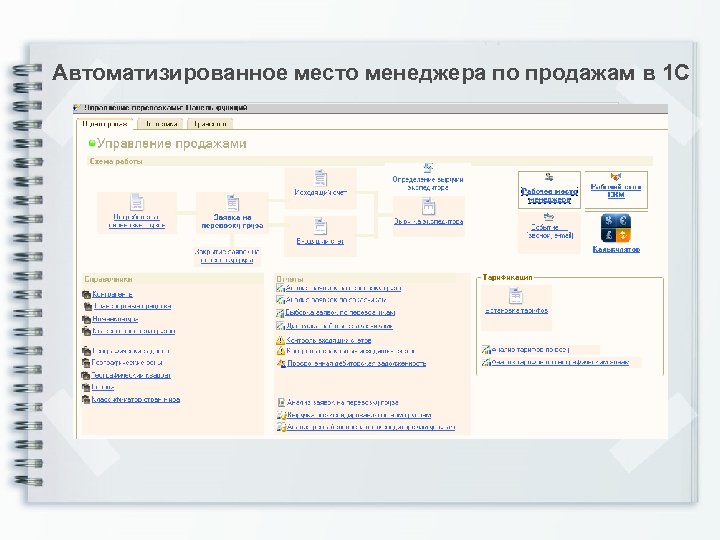720x540 pixels.
Task: Click the warning icon of Контроль входящих счетов
Action: (281, 340)
